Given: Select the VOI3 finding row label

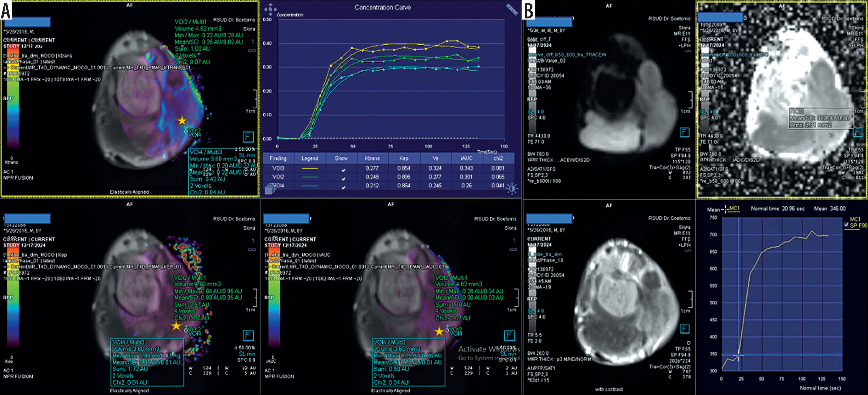Looking at the screenshot, I should point(278,168).
